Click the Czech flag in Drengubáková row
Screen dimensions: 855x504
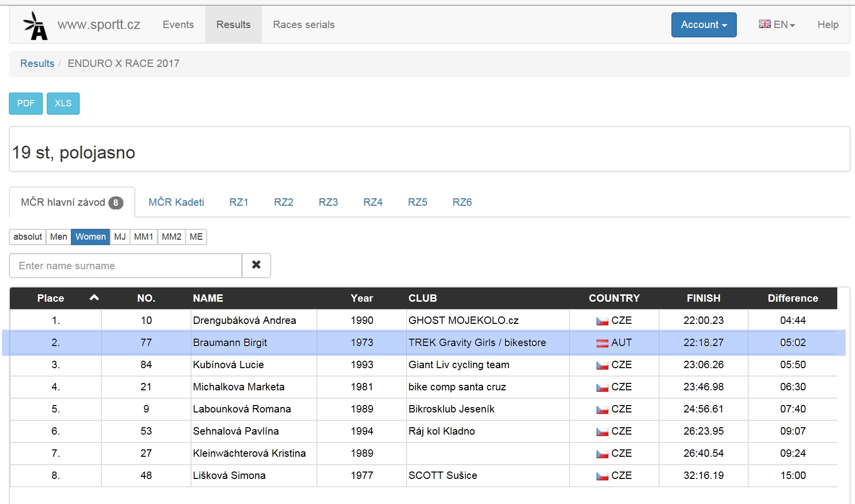click(602, 321)
